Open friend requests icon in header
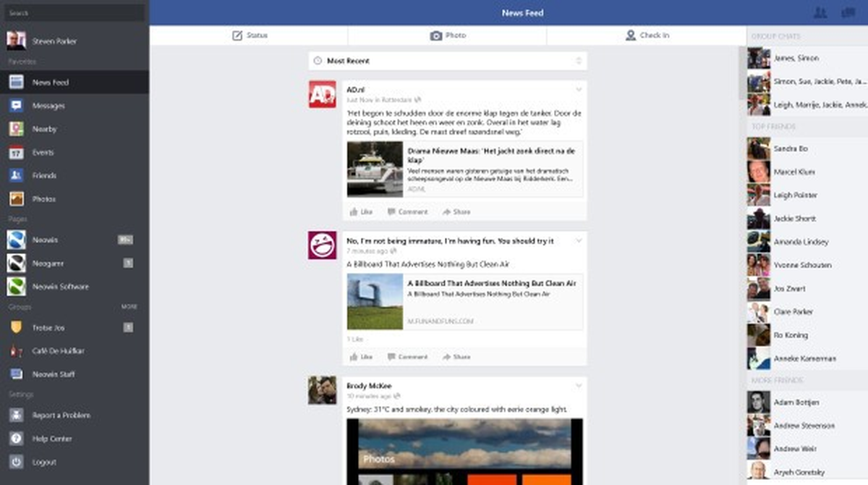The image size is (868, 485). pyautogui.click(x=820, y=12)
